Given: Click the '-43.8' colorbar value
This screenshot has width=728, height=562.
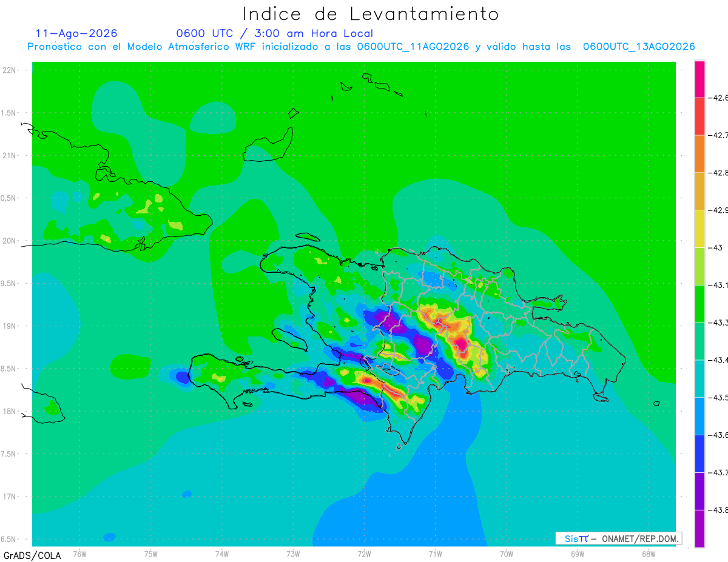Looking at the screenshot, I should click(x=718, y=510).
